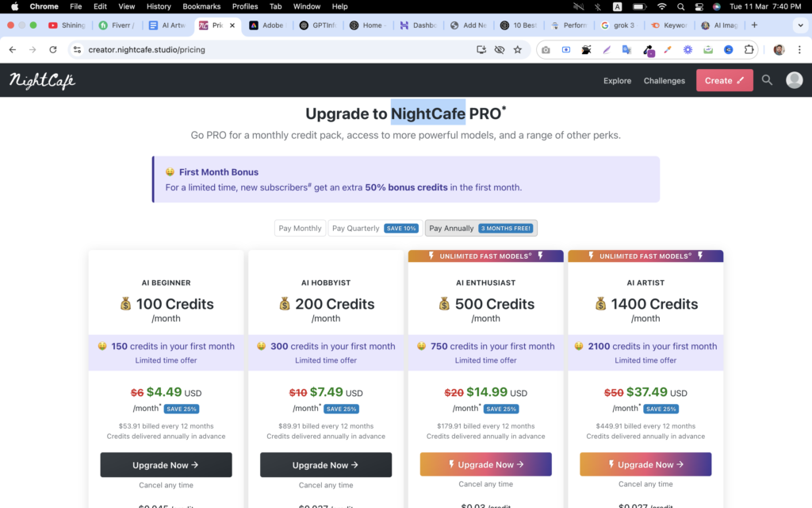Open the blue circle camera extension icon
The image size is (812, 508).
pos(728,50)
